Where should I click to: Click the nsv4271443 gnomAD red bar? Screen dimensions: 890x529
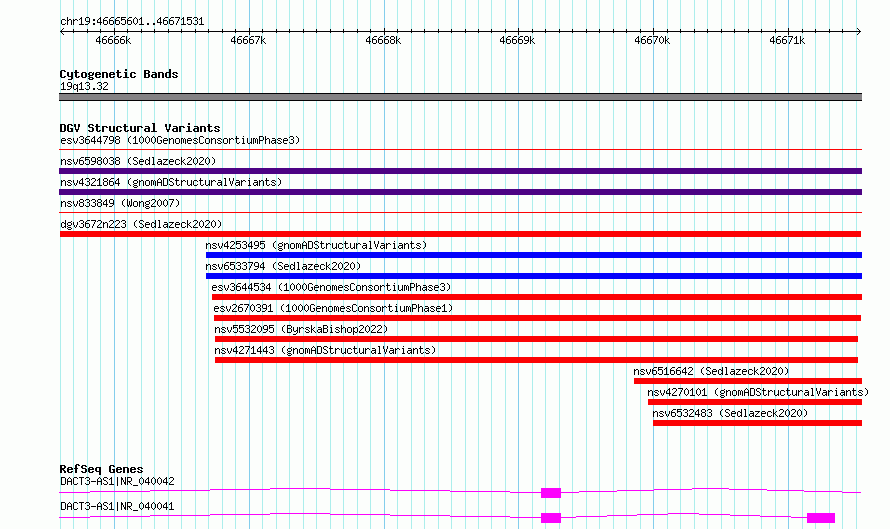click(536, 360)
